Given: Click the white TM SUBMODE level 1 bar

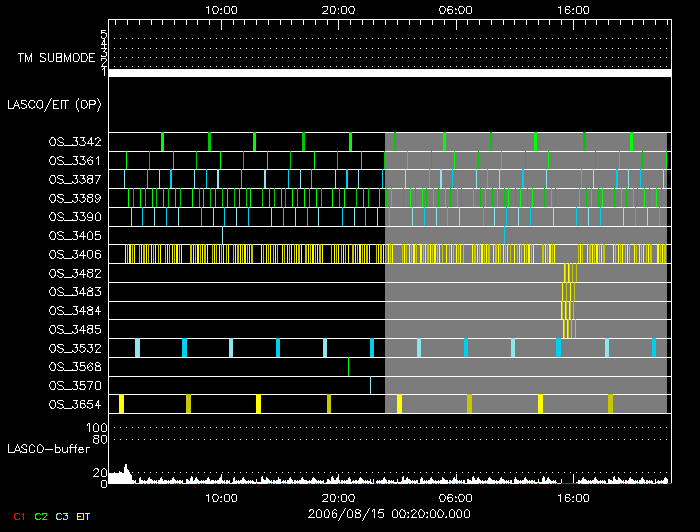Looking at the screenshot, I should point(388,73).
